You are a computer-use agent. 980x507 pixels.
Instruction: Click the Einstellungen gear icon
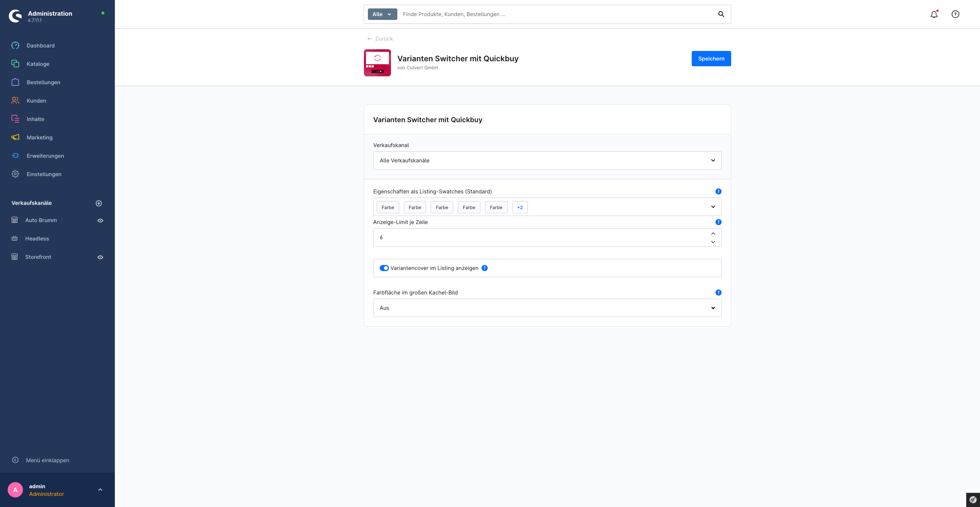[15, 174]
